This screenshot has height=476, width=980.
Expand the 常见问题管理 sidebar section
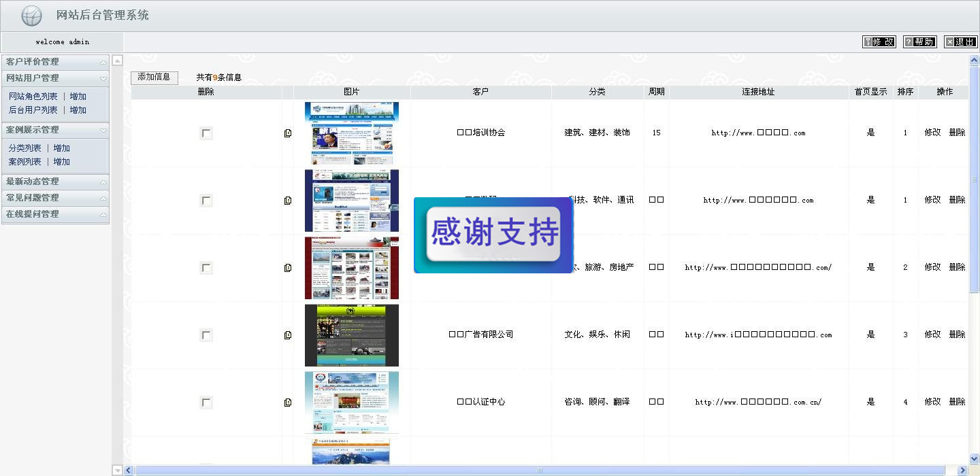55,198
